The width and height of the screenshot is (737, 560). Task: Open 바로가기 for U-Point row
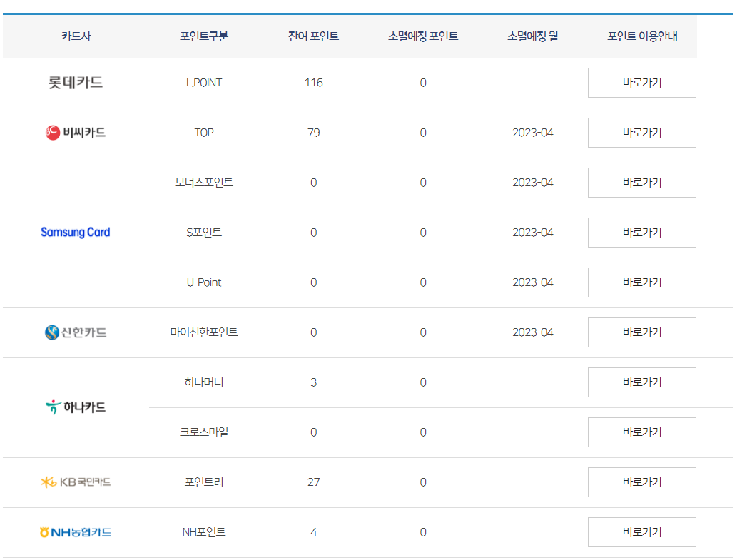click(x=641, y=282)
